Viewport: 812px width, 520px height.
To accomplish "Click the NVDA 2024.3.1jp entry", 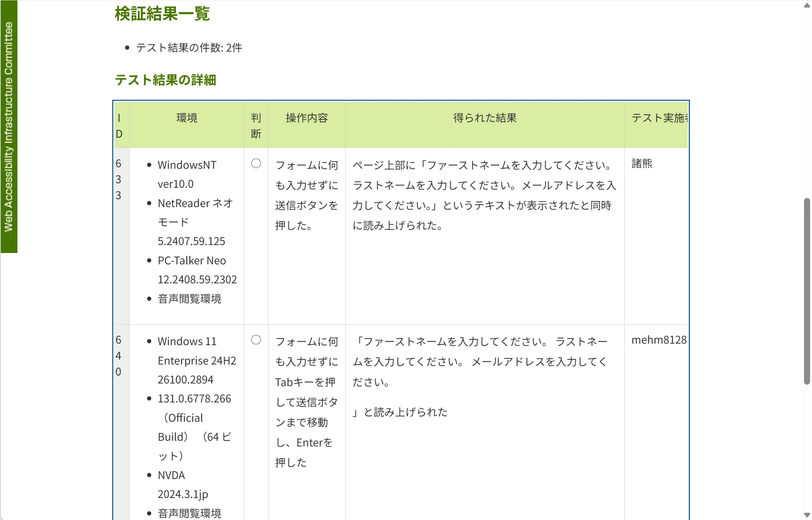I will point(183,485).
